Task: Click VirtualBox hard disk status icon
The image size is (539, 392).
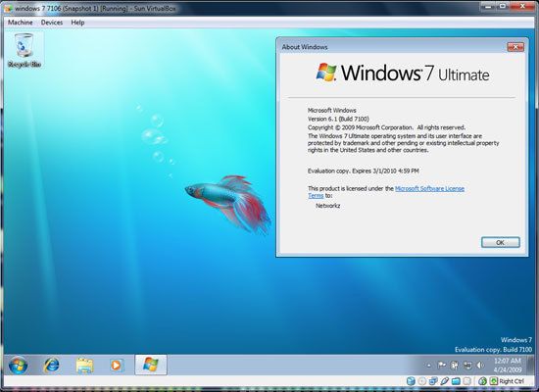Action: tap(412, 381)
